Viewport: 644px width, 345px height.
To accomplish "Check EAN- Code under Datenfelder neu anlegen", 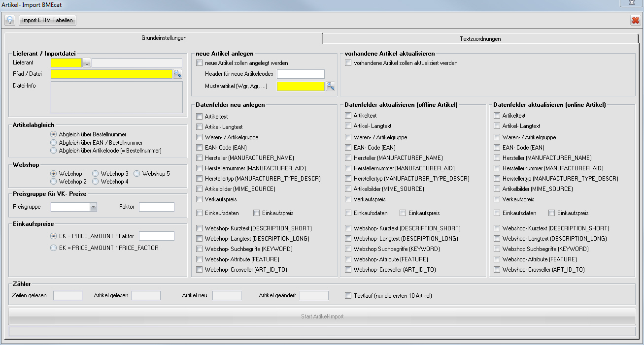I will (x=200, y=148).
